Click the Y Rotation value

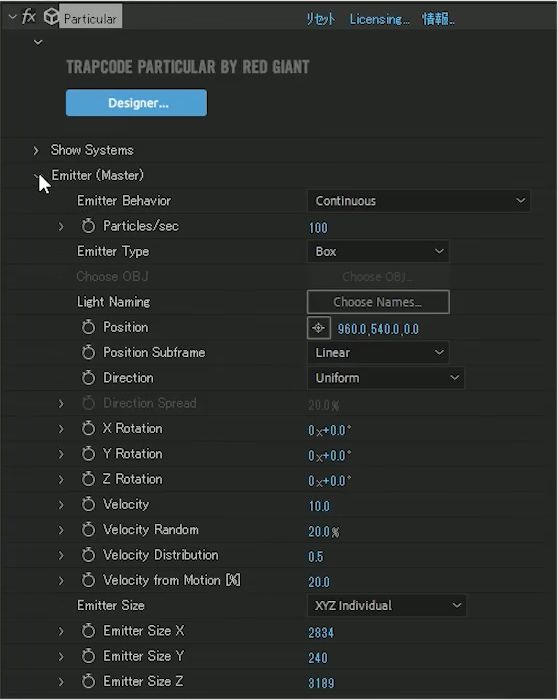tap(329, 456)
